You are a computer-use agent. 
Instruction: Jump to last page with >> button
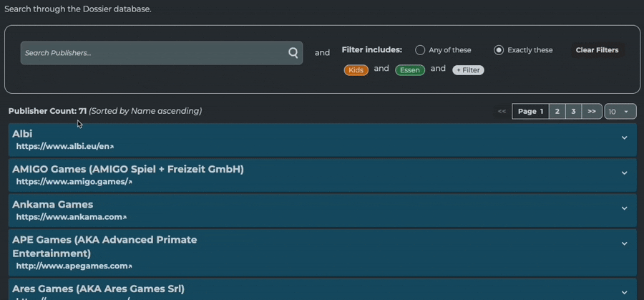pos(592,112)
